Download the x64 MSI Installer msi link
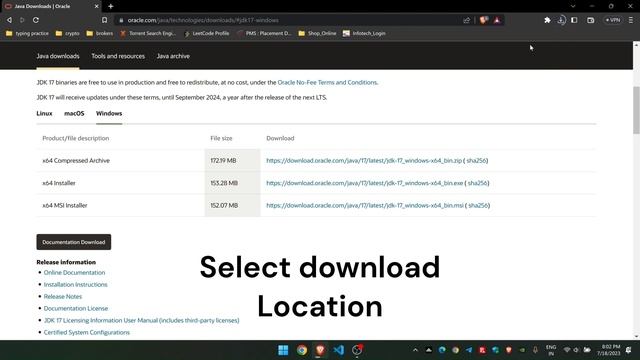This screenshot has height=360, width=640. click(365, 206)
